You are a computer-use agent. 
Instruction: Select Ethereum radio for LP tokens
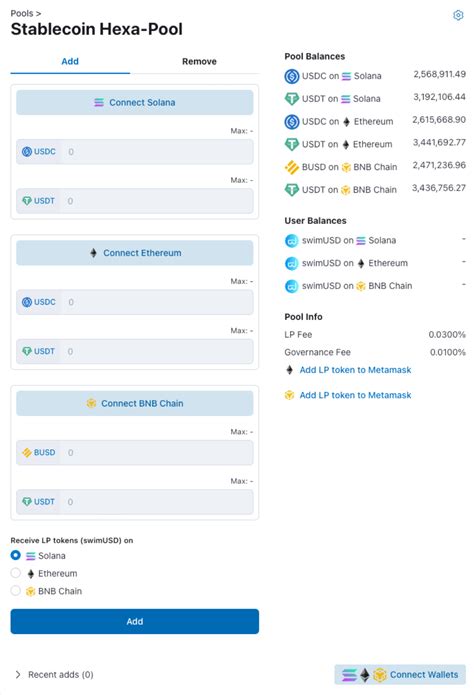point(16,573)
